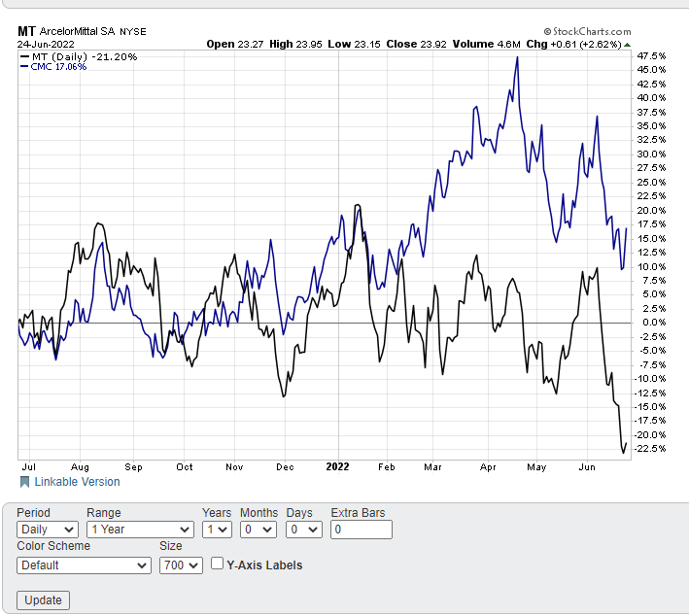Click the High 23.95 value
Image resolution: width=689 pixels, height=616 pixels.
tap(295, 45)
